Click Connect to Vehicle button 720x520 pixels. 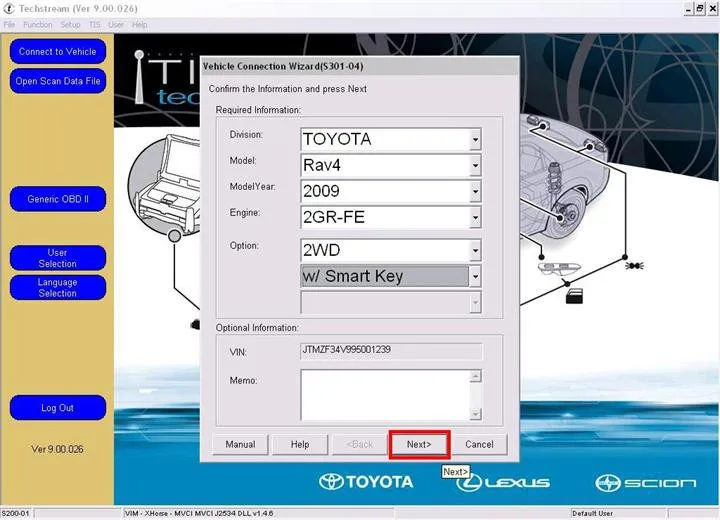point(58,51)
